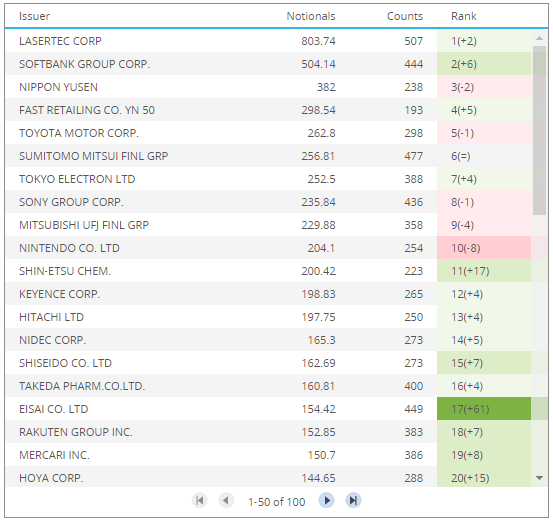Select the LASERTEC CORP issuer cell

point(60,41)
